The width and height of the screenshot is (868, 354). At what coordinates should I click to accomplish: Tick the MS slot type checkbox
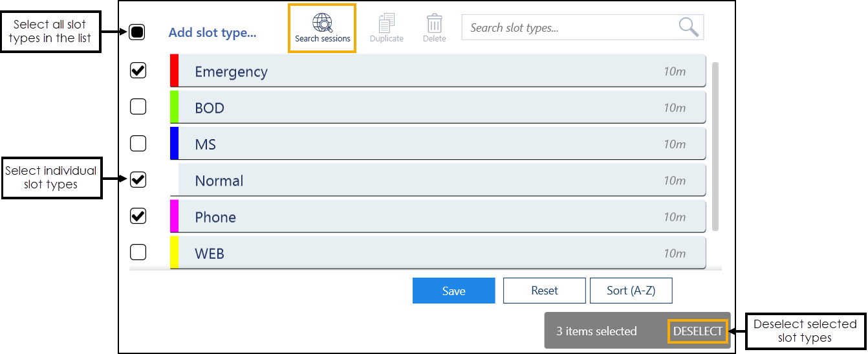(138, 143)
